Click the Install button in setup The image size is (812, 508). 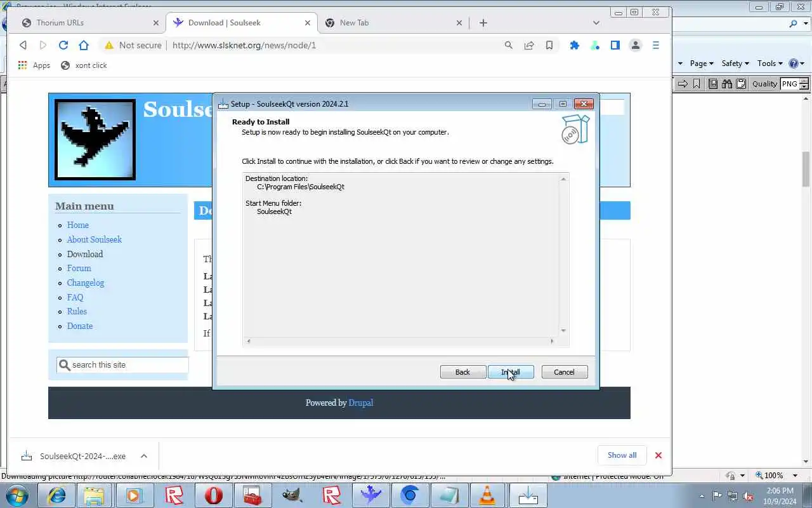[x=511, y=372]
